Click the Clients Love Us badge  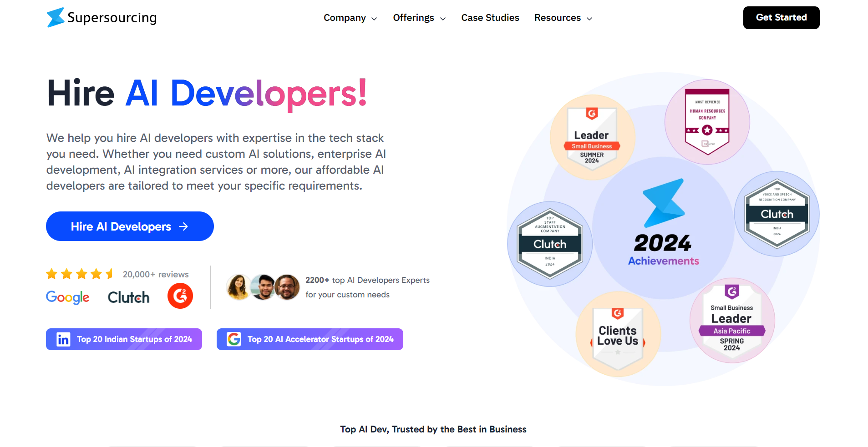(x=618, y=335)
